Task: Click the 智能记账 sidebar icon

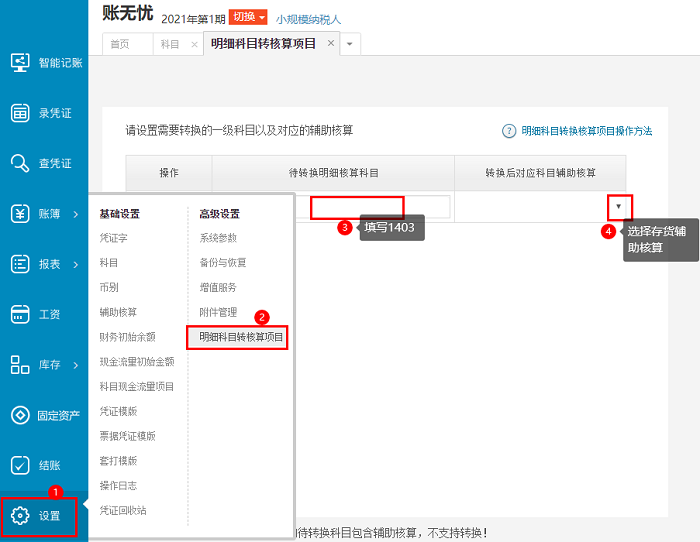Action: click(20, 62)
